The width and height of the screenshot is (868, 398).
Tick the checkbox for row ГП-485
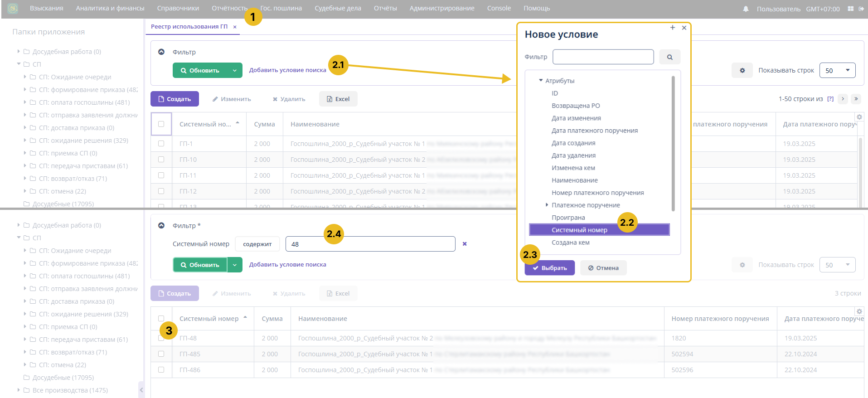tap(161, 354)
